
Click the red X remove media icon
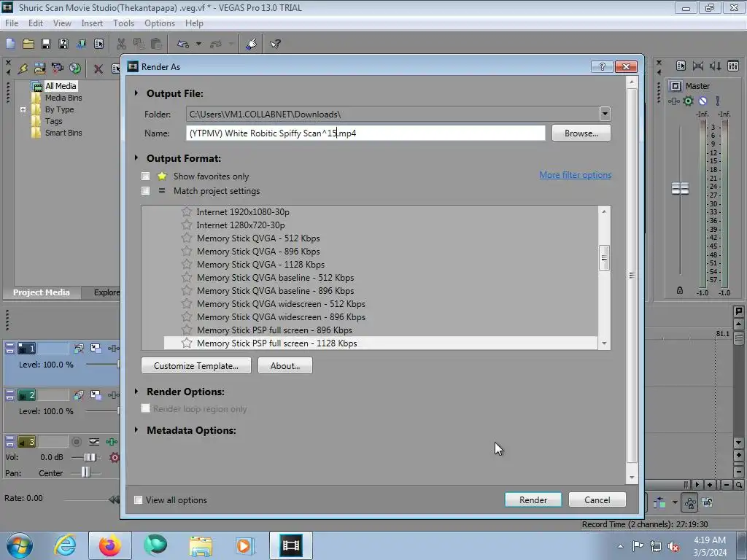(x=98, y=69)
